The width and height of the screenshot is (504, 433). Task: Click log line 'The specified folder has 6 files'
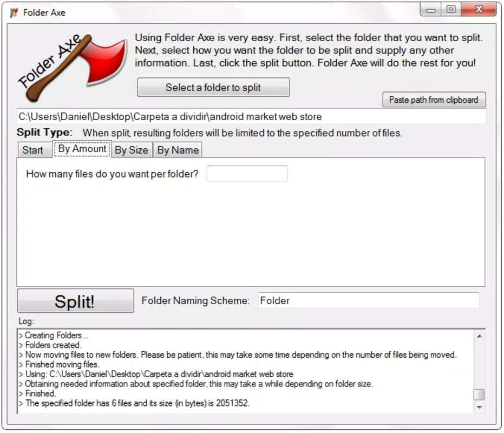click(134, 403)
